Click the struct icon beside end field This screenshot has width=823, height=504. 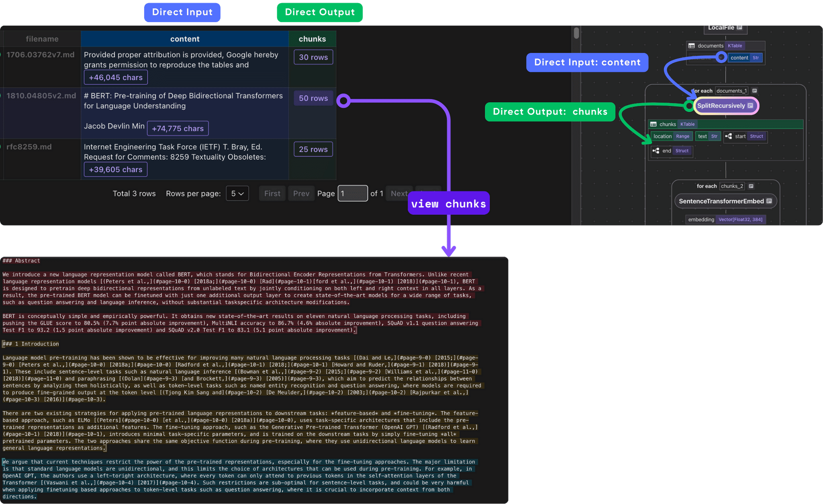pyautogui.click(x=656, y=151)
